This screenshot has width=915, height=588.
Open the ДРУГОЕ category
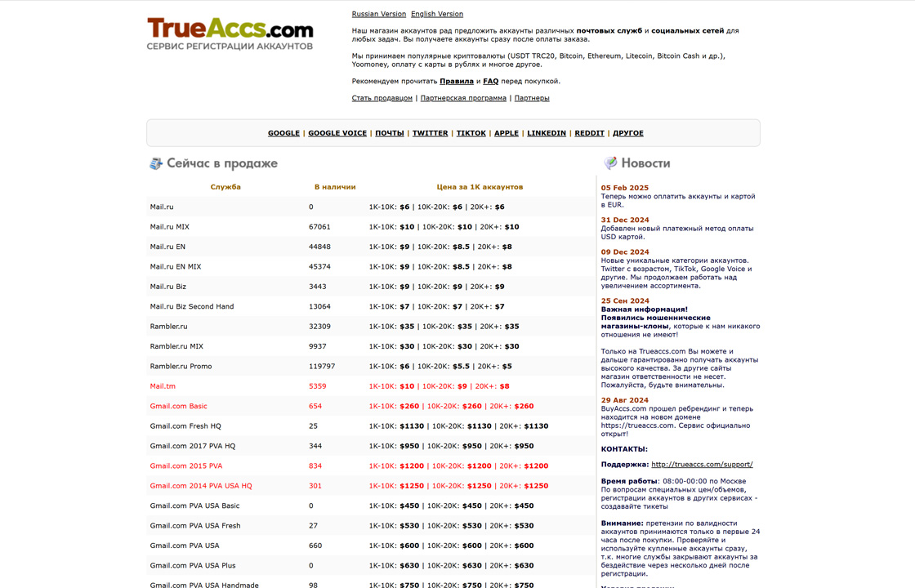tap(628, 133)
